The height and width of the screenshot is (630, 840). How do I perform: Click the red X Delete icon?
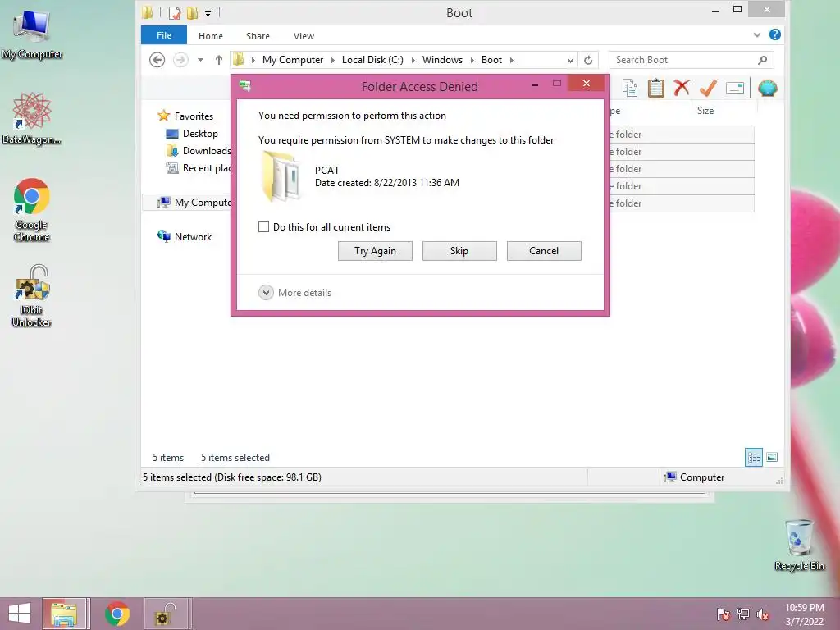coord(682,88)
